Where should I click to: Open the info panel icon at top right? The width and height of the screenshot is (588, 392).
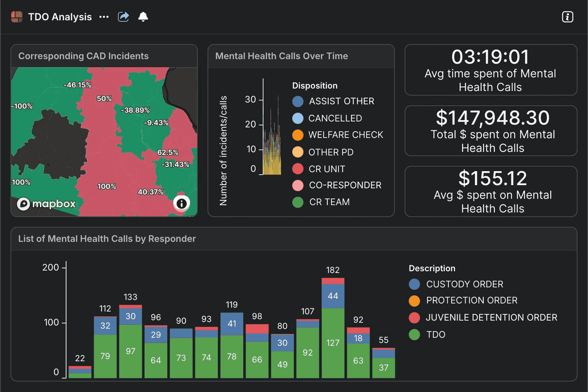tap(567, 17)
